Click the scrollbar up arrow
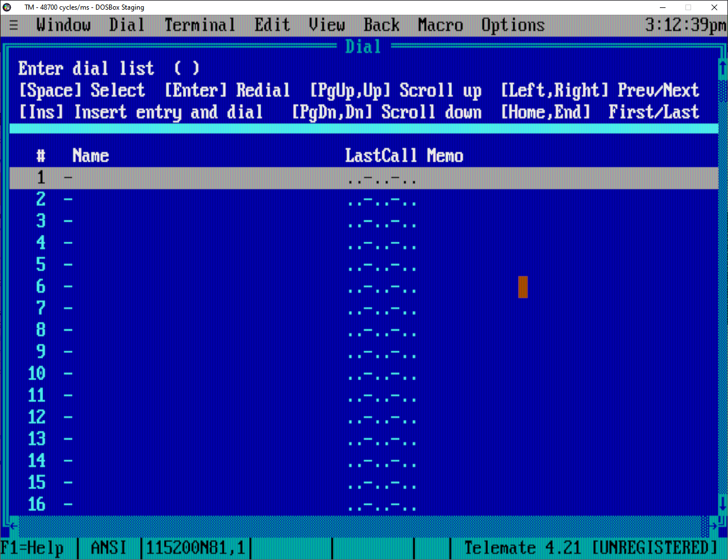Viewport: 728px width, 560px height. pyautogui.click(x=722, y=68)
